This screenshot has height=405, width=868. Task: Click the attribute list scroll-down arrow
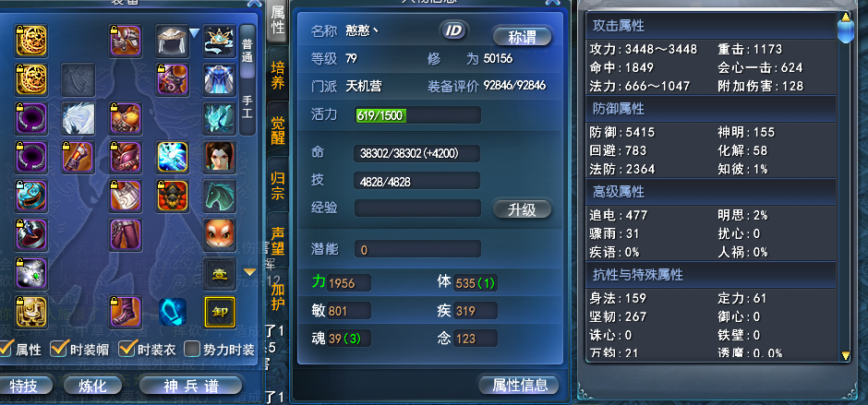pyautogui.click(x=845, y=356)
